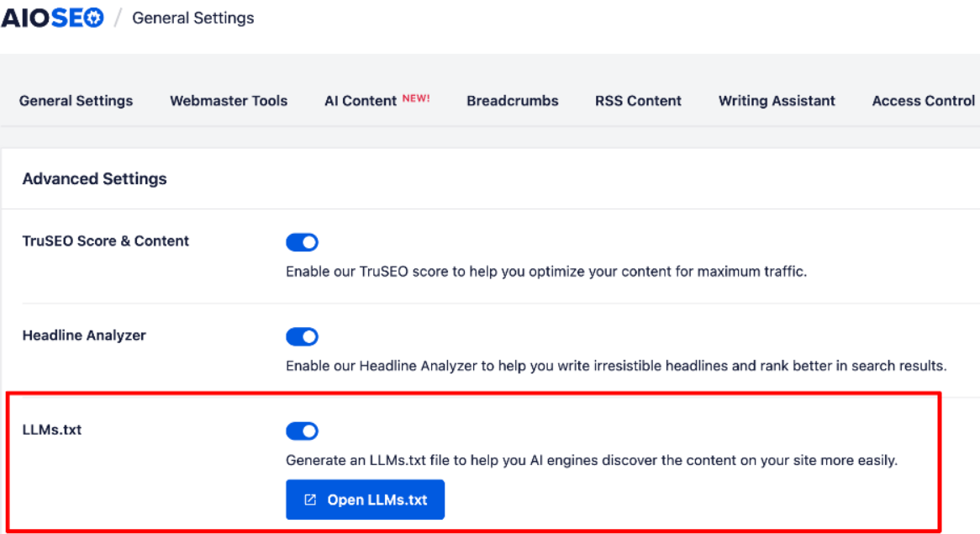Click the external-link icon on Open LLMs.txt
This screenshot has height=534, width=980.
click(x=310, y=500)
